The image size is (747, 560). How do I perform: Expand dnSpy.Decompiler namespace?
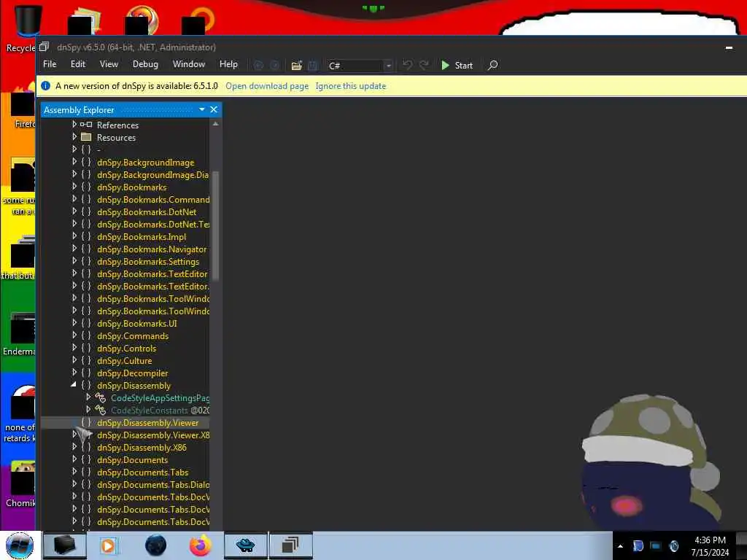coord(74,373)
